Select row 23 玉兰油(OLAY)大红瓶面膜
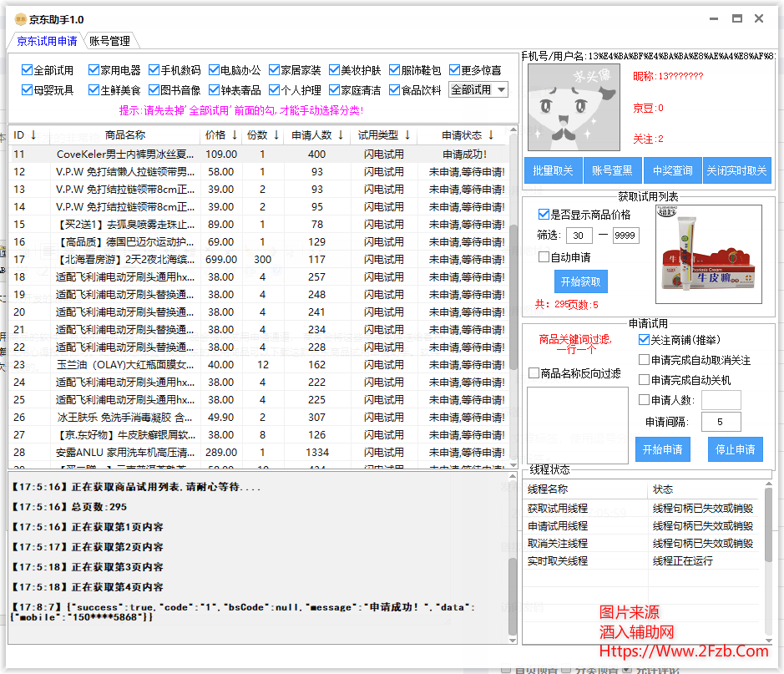Image resolution: width=784 pixels, height=674 pixels. click(259, 364)
